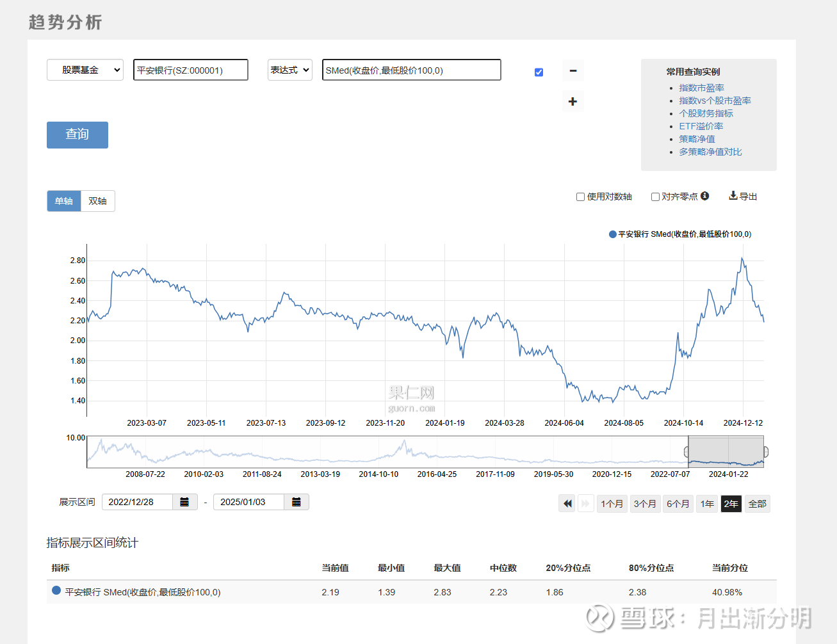
Task: Click the shaded navigator selection window
Action: pos(726,452)
